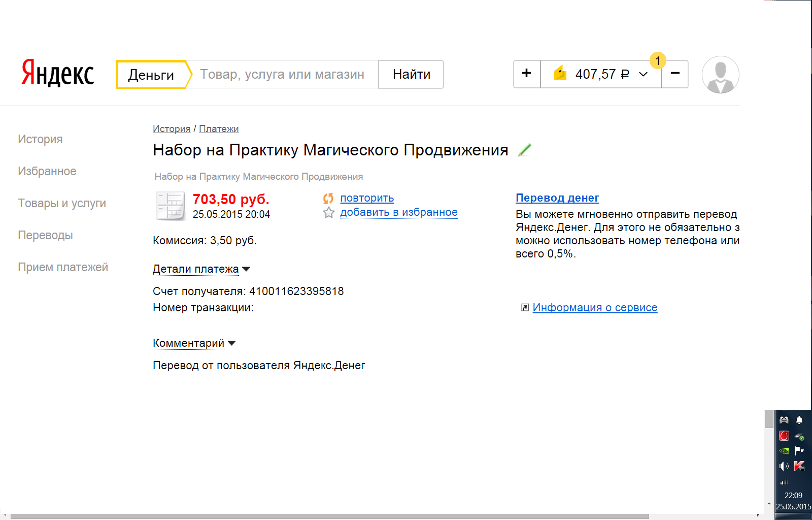The height and width of the screenshot is (520, 812).
Task: Click the volume speaker icon in system tray
Action: pos(784,466)
